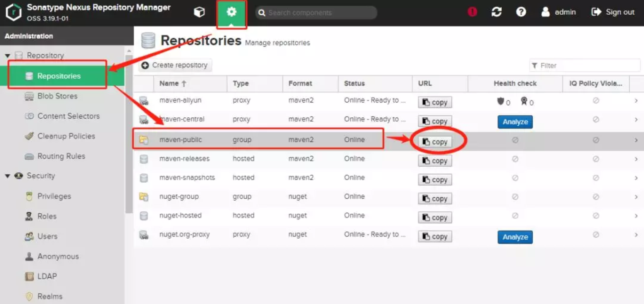Sort by the Health check column header
Screen dimensions: 644x304
pos(515,83)
